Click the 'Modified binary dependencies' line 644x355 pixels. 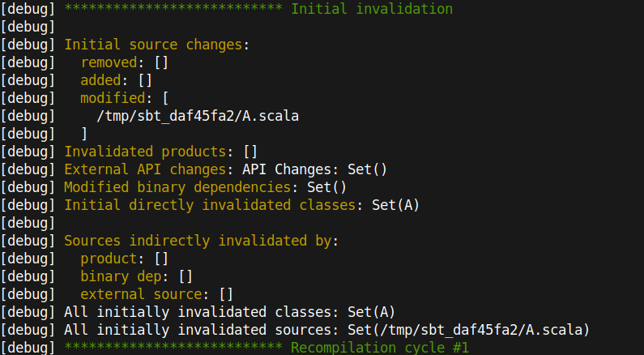[205, 187]
